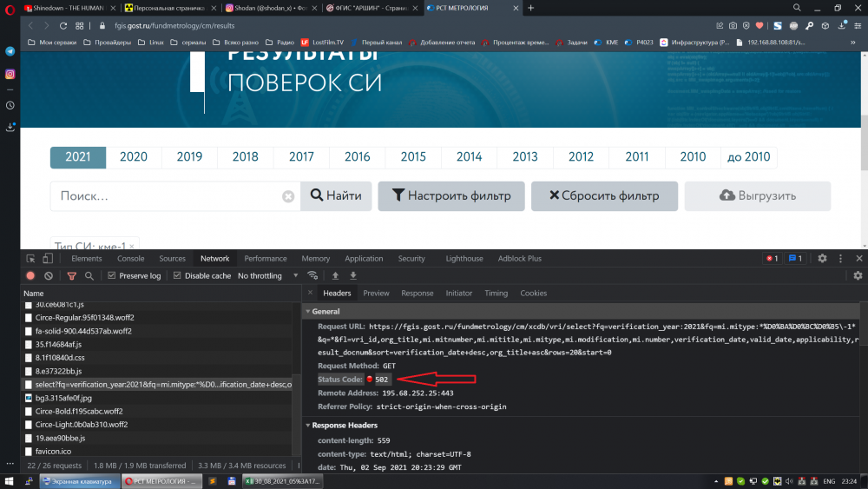This screenshot has width=868, height=489.
Task: Open Instagram in the Opera sidebar
Action: pos(10,74)
